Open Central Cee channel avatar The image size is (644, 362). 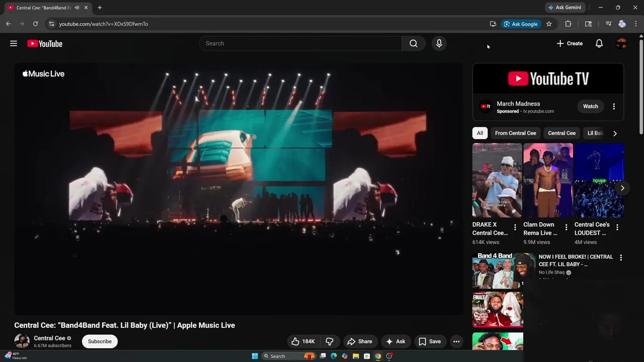22,341
